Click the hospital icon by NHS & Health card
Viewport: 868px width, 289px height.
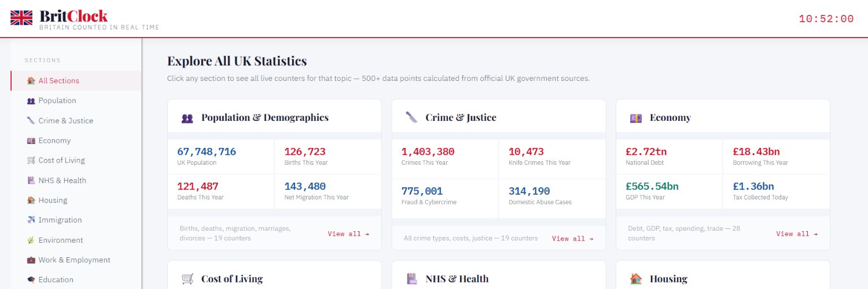point(411,279)
